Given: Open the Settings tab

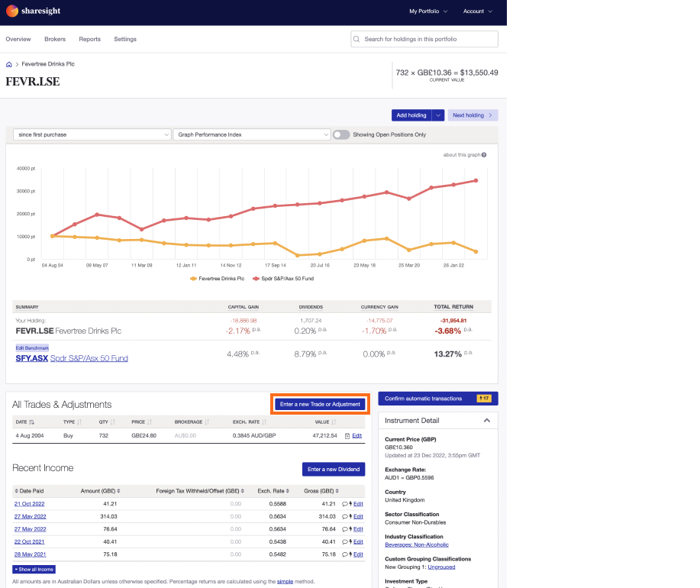Looking at the screenshot, I should (125, 39).
